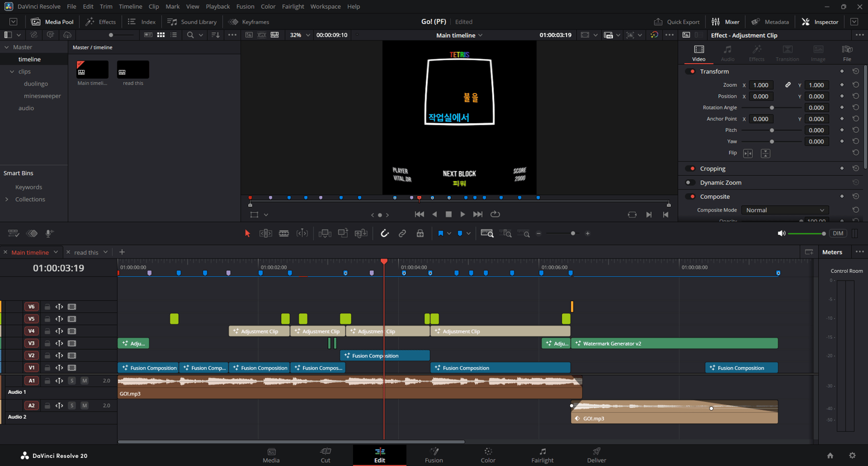This screenshot has height=466, width=868.
Task: Disable the Transform section toggle
Action: click(x=690, y=72)
